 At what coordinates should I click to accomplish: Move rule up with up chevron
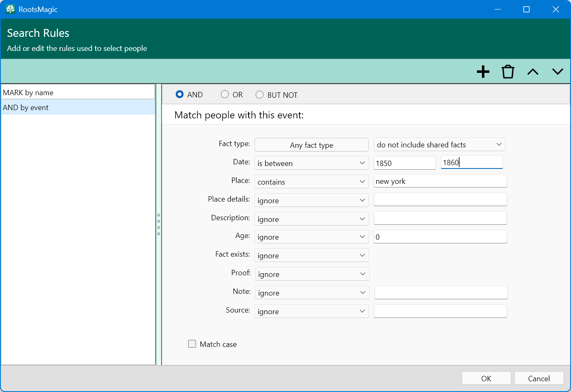(x=532, y=72)
